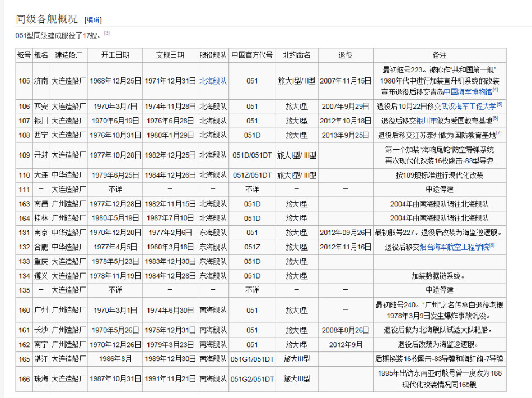Image resolution: width=532 pixels, height=398 pixels.
Task: Select the 051G2/051DT cell
Action: point(252,379)
